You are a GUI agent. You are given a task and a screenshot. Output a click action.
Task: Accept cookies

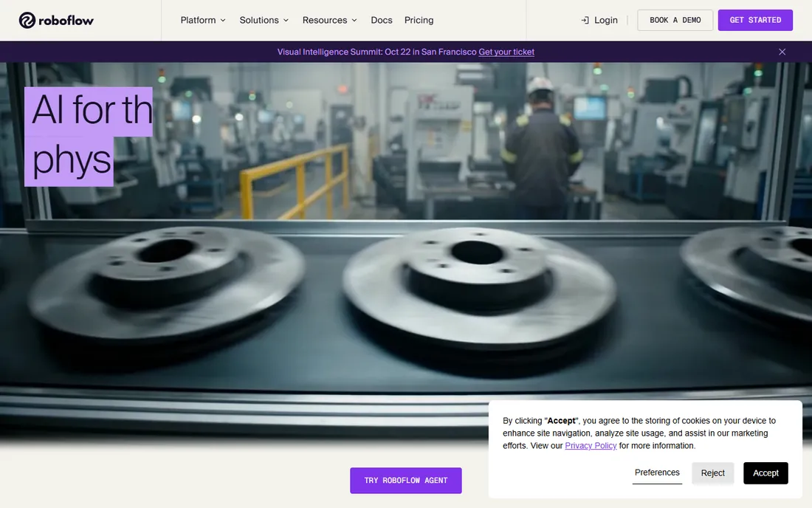click(765, 473)
